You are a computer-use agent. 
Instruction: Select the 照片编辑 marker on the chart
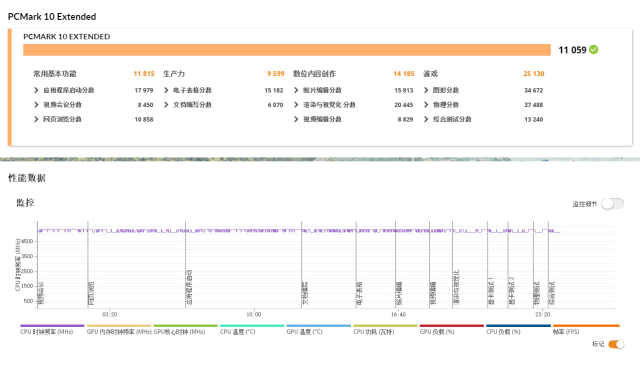399,293
